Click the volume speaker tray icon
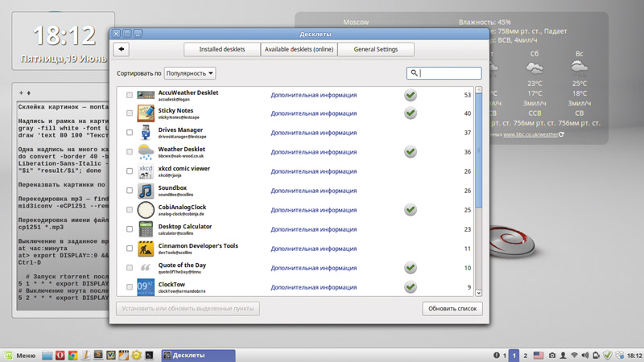Image resolution: width=644 pixels, height=362 pixels. coord(585,355)
